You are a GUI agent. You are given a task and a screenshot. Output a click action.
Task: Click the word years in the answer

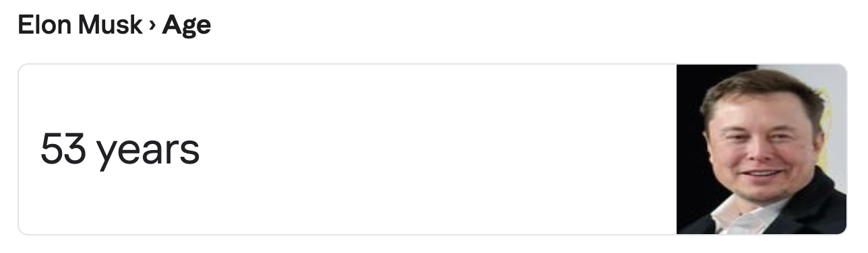tap(148, 151)
